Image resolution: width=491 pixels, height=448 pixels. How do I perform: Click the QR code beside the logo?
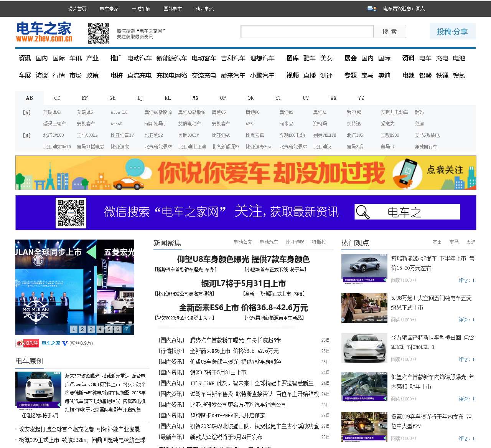click(x=98, y=33)
